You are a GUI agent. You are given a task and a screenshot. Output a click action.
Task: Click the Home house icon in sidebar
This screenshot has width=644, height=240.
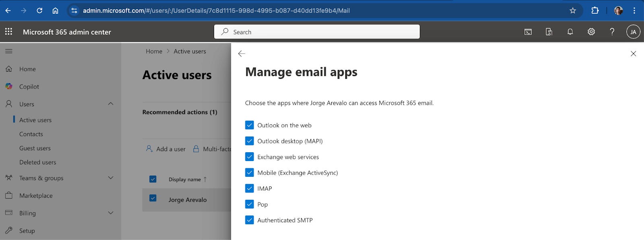tap(9, 69)
